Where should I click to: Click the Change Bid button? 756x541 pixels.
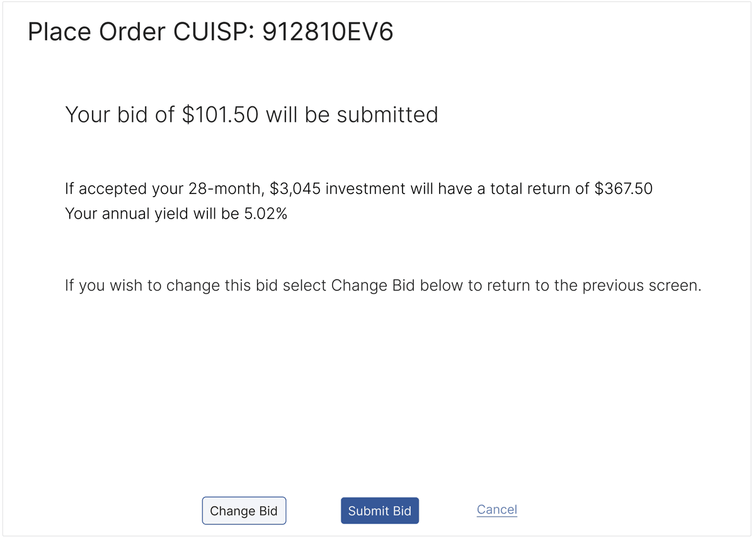[x=244, y=511]
